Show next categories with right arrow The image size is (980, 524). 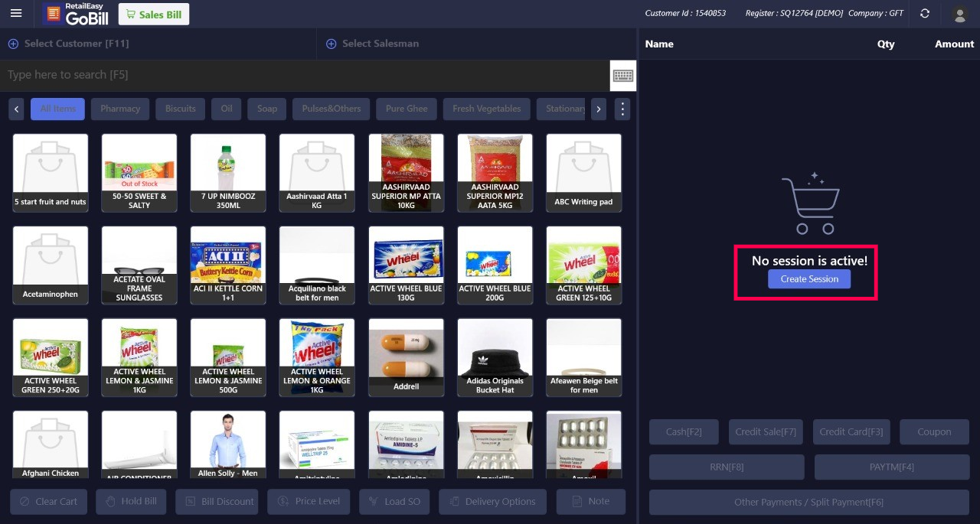[x=599, y=109]
